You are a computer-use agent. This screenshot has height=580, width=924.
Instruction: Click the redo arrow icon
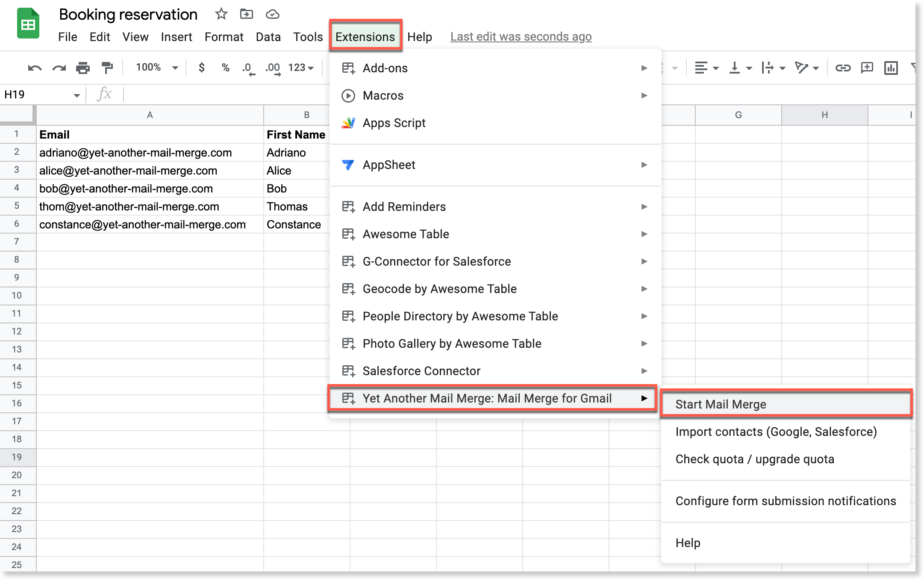pyautogui.click(x=59, y=68)
